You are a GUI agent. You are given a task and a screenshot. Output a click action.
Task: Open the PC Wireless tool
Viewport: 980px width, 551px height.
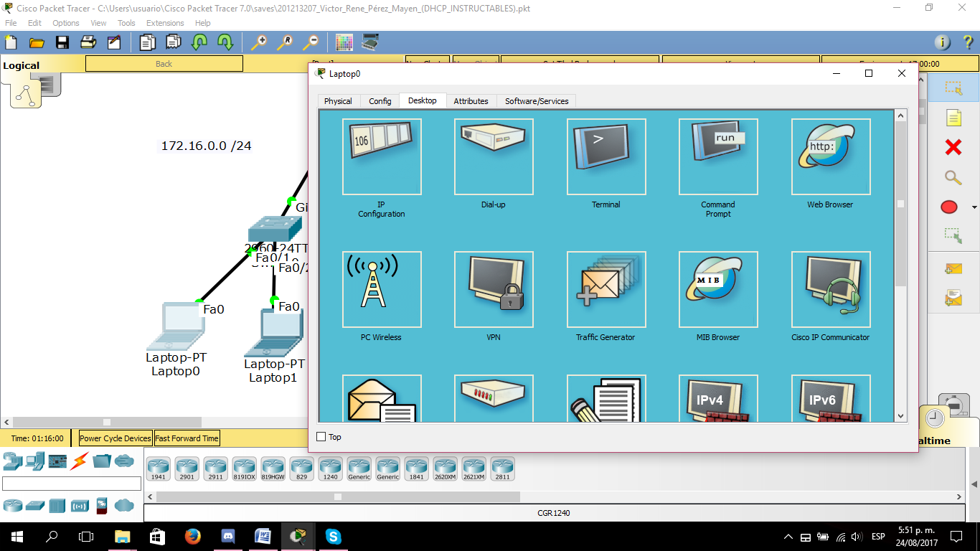pyautogui.click(x=382, y=289)
